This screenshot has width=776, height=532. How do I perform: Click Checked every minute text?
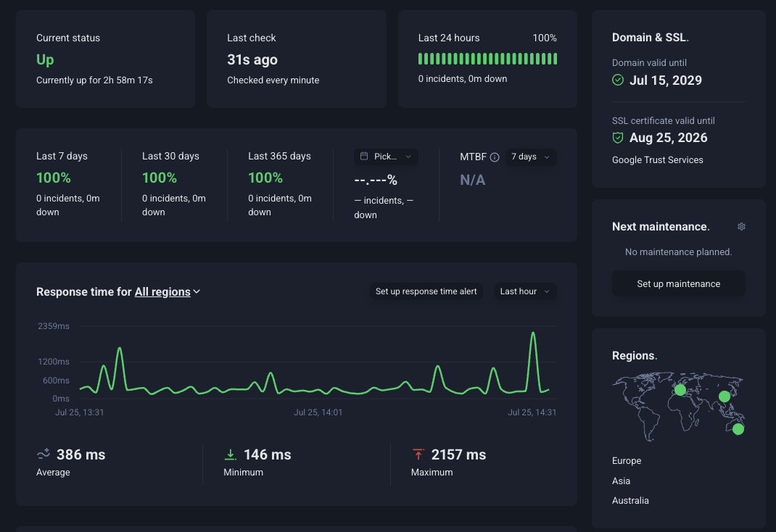point(273,80)
